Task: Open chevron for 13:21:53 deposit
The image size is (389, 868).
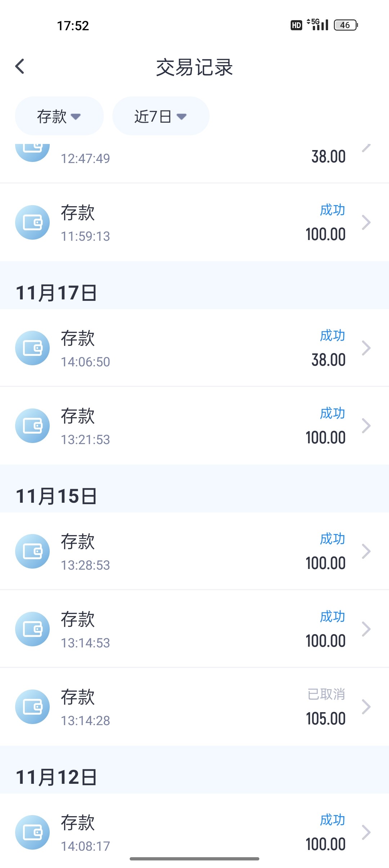Action: tap(366, 426)
